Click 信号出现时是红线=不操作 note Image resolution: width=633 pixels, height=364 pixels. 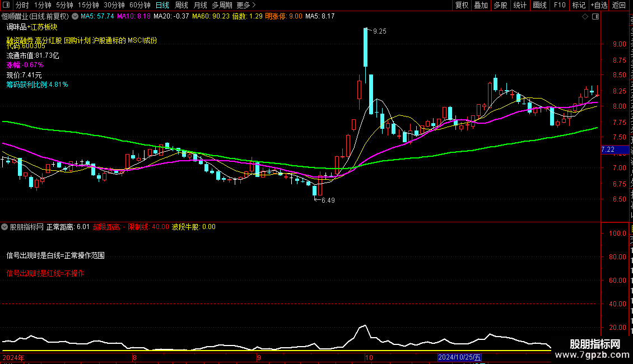point(45,274)
